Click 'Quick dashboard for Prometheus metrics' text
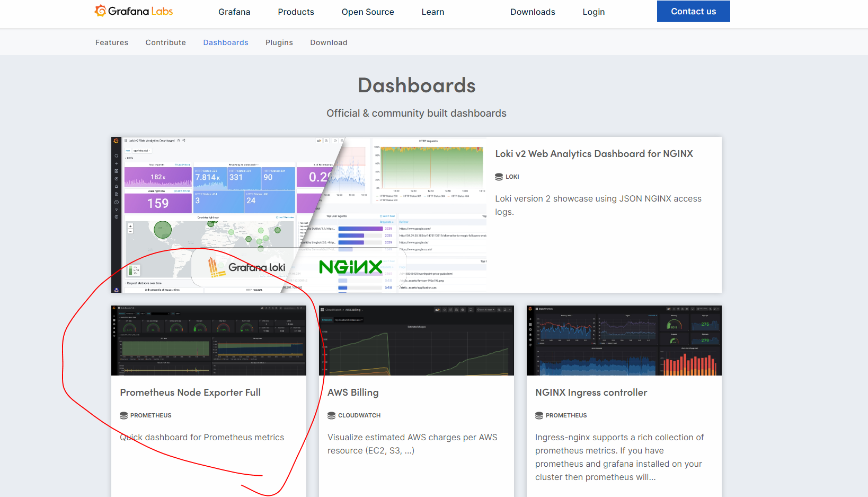Image resolution: width=868 pixels, height=497 pixels. 202,437
